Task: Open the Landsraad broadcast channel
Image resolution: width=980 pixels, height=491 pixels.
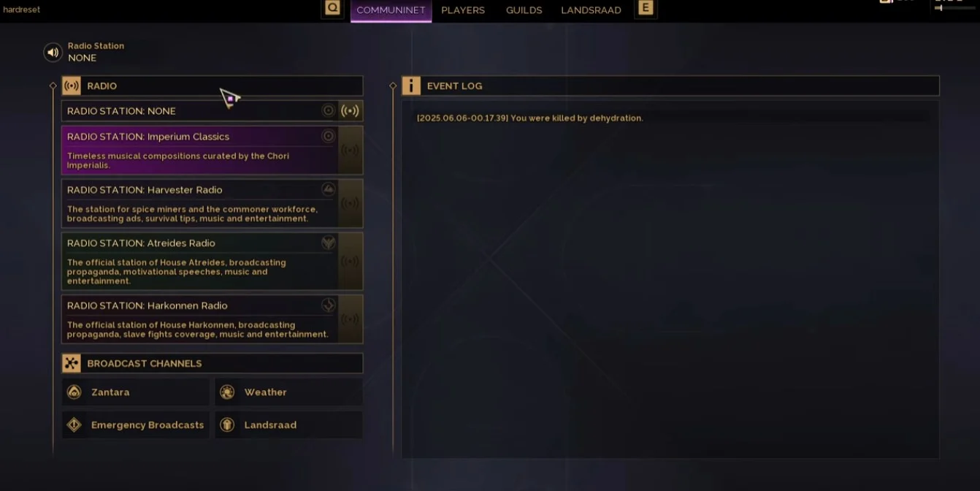Action: click(288, 425)
